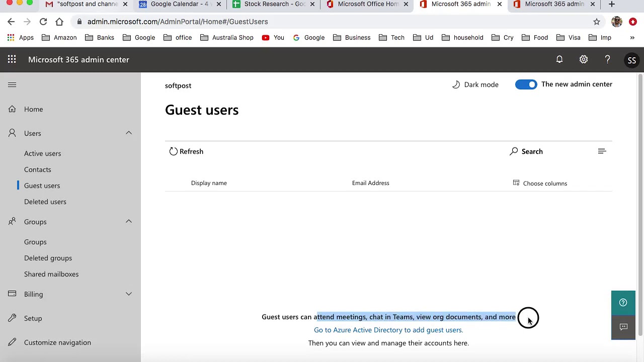
Task: Open the teal feedback chat button
Action: click(623, 327)
